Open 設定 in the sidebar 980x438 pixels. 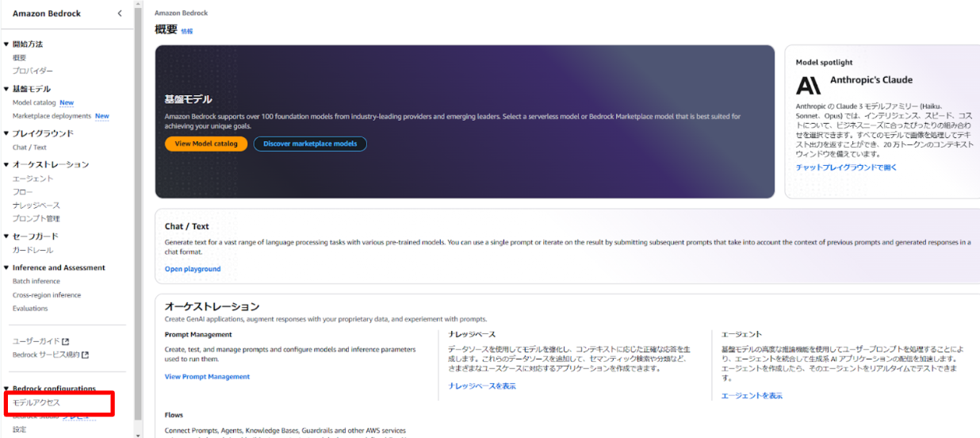tap(20, 429)
